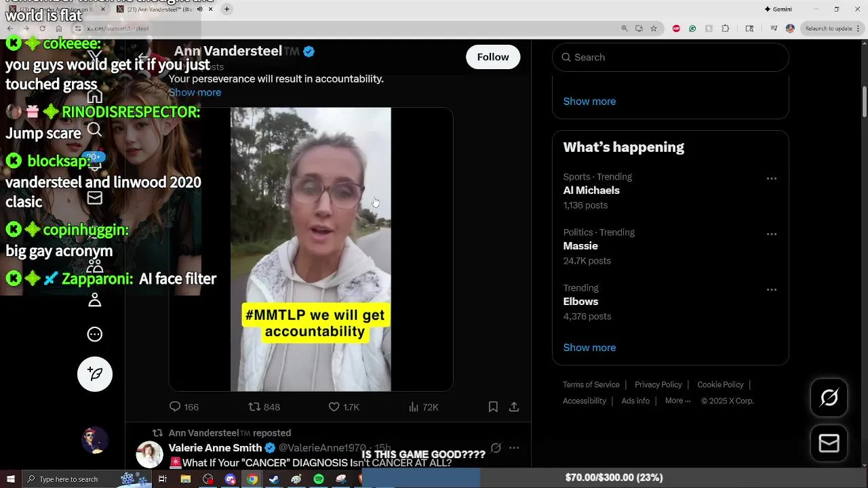The height and width of the screenshot is (488, 868).
Task: Click the page vertical scrollbar thumb
Action: [x=865, y=102]
